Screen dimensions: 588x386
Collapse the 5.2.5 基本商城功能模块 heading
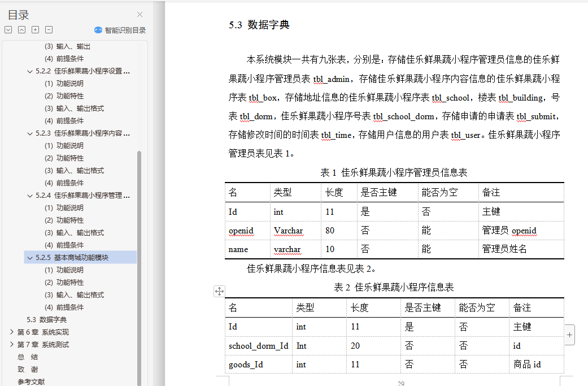30,258
